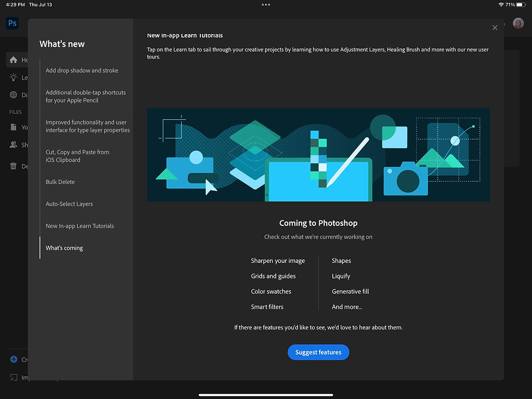Image resolution: width=532 pixels, height=399 pixels.
Task: Tap Liquify in the coming features list
Action: 341,276
